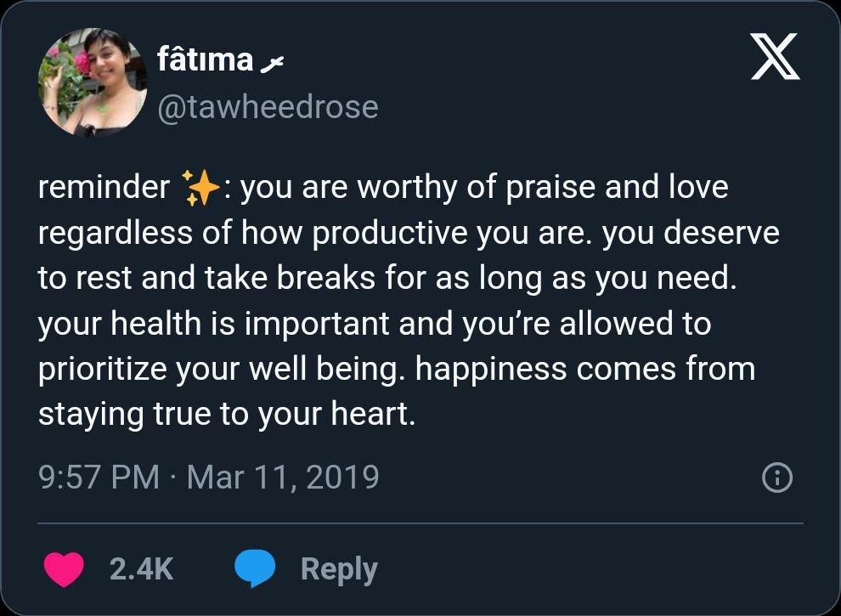The height and width of the screenshot is (616, 841).
Task: Open the info icon beside the date
Action: point(777,479)
